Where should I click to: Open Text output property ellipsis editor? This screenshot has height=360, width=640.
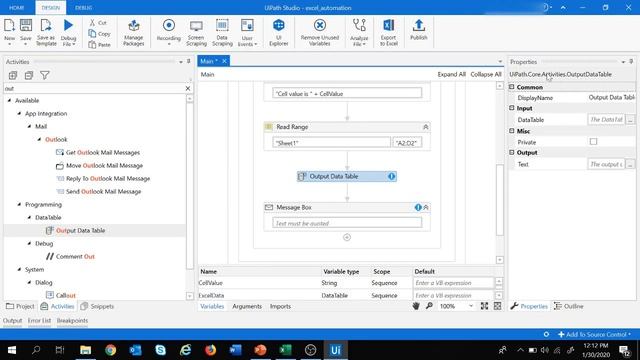(x=630, y=164)
